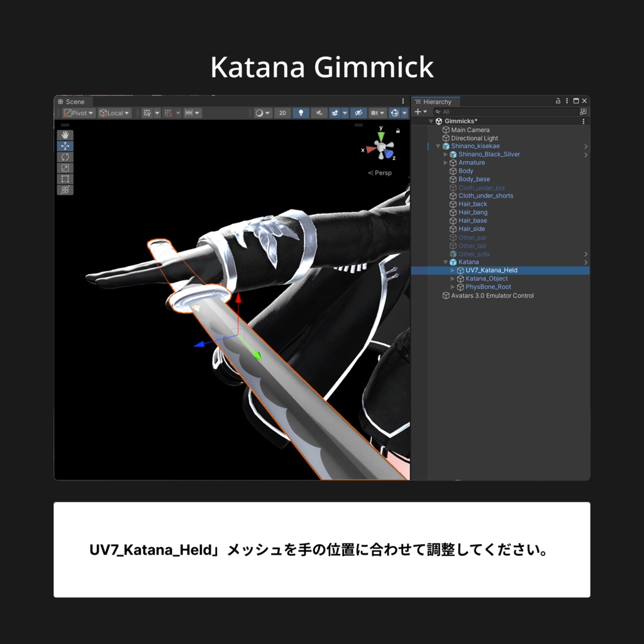Click the Hierarchy search field
The height and width of the screenshot is (644, 644).
pos(506,112)
